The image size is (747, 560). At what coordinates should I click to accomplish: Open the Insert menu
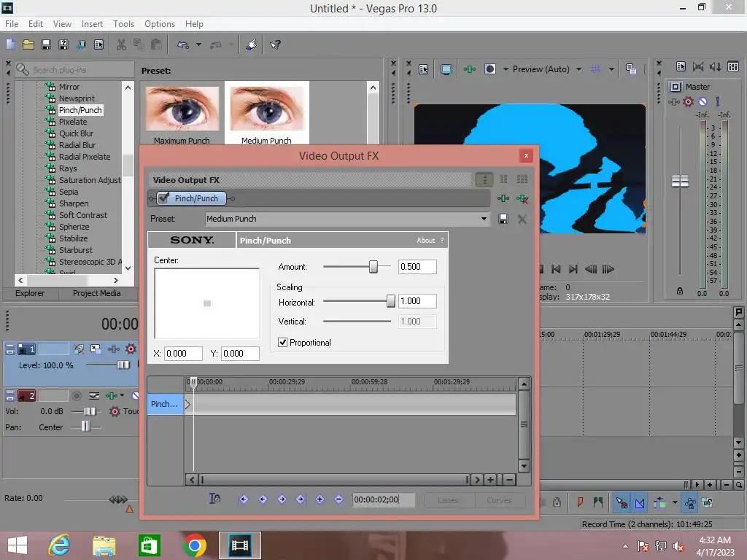[92, 24]
